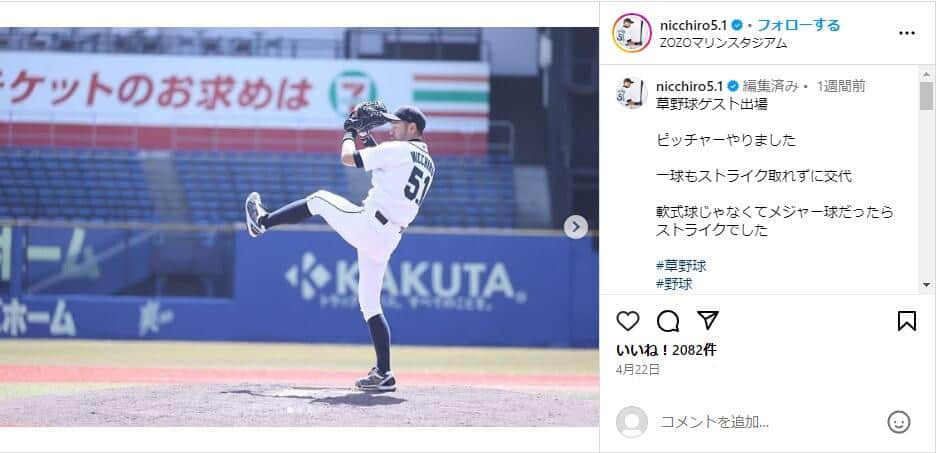
Task: Like the post with the heart icon
Action: coord(627,321)
